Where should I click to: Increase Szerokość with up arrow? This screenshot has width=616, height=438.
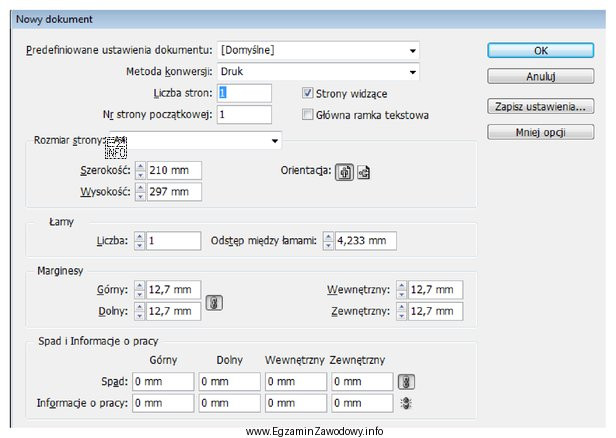141,166
